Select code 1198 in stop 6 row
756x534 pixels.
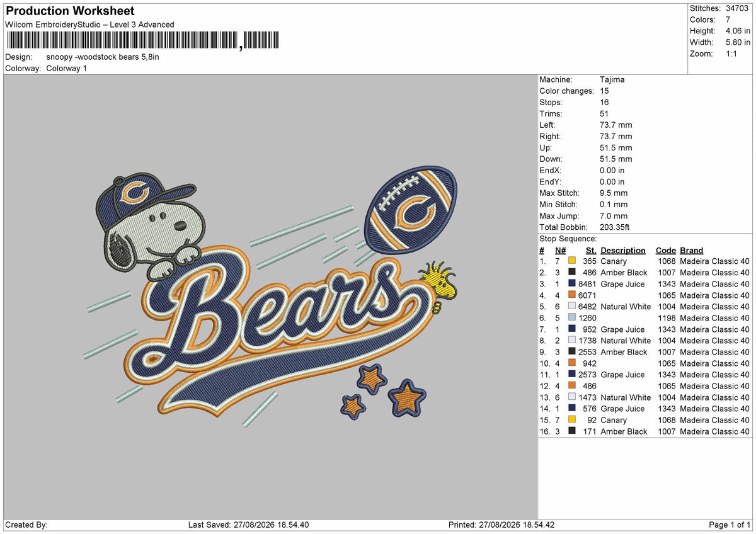click(667, 318)
